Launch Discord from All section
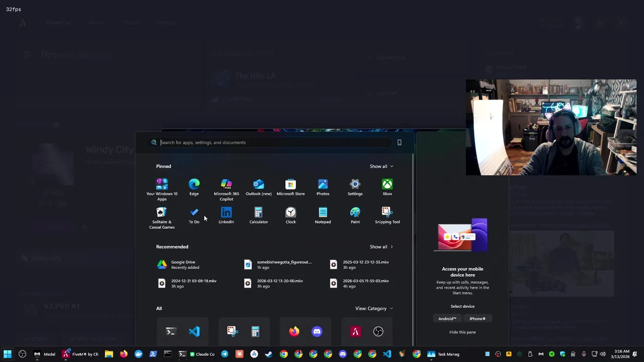The width and height of the screenshot is (644, 362). pyautogui.click(x=317, y=331)
